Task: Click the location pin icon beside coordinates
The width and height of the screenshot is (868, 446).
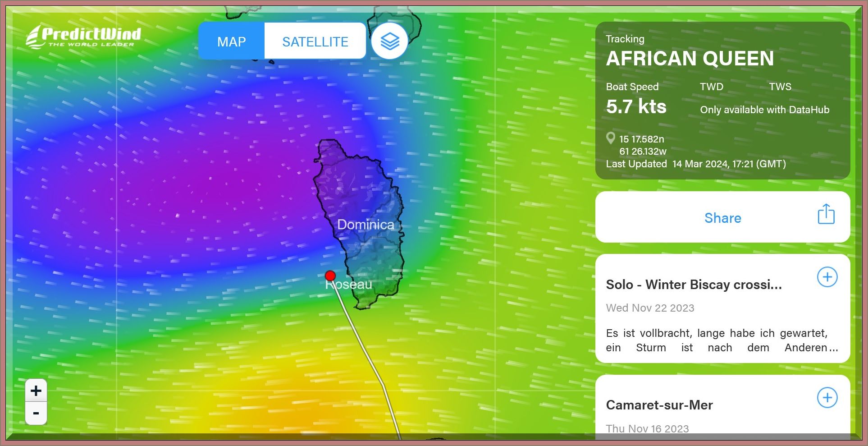Action: coord(611,138)
